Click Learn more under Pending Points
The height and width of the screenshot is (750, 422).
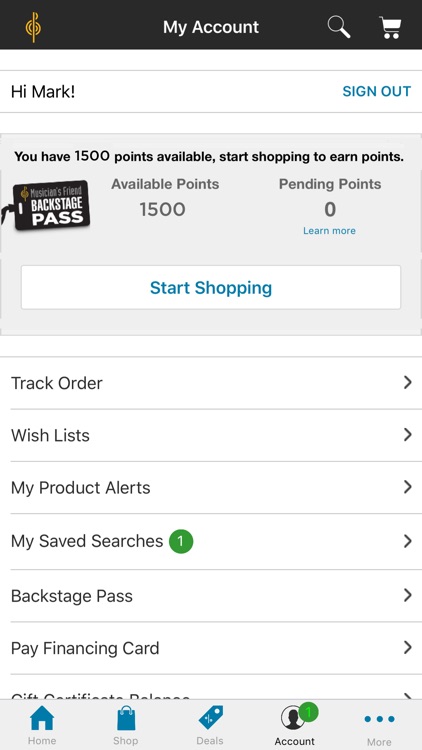329,231
